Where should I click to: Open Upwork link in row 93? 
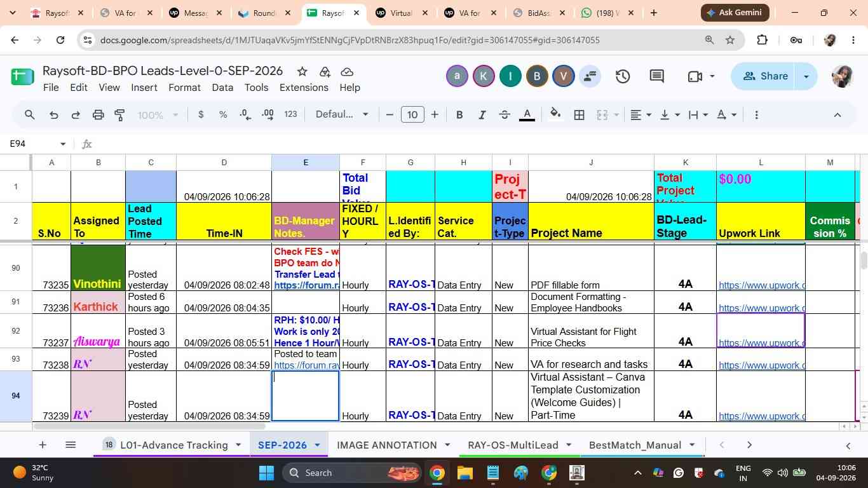coord(761,365)
